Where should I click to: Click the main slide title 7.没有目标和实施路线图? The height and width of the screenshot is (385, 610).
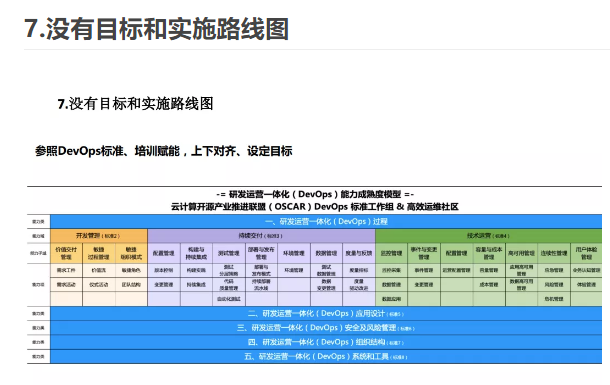(156, 29)
